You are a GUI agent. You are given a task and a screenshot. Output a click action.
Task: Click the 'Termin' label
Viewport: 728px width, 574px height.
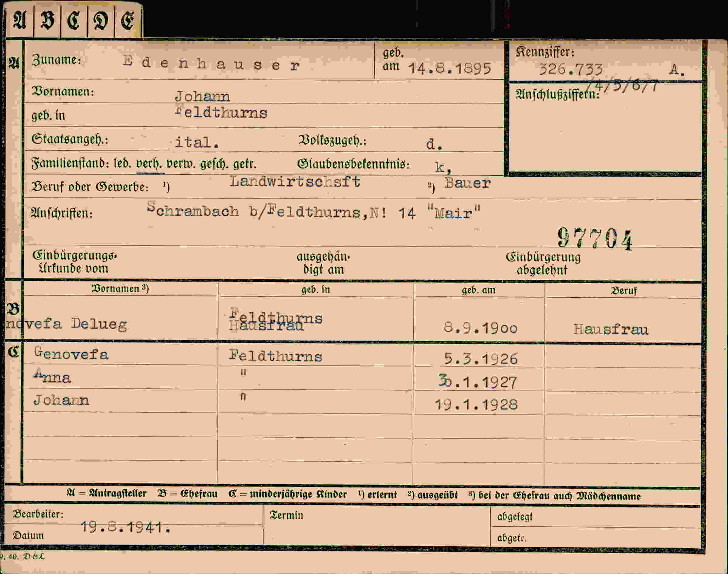(x=286, y=515)
